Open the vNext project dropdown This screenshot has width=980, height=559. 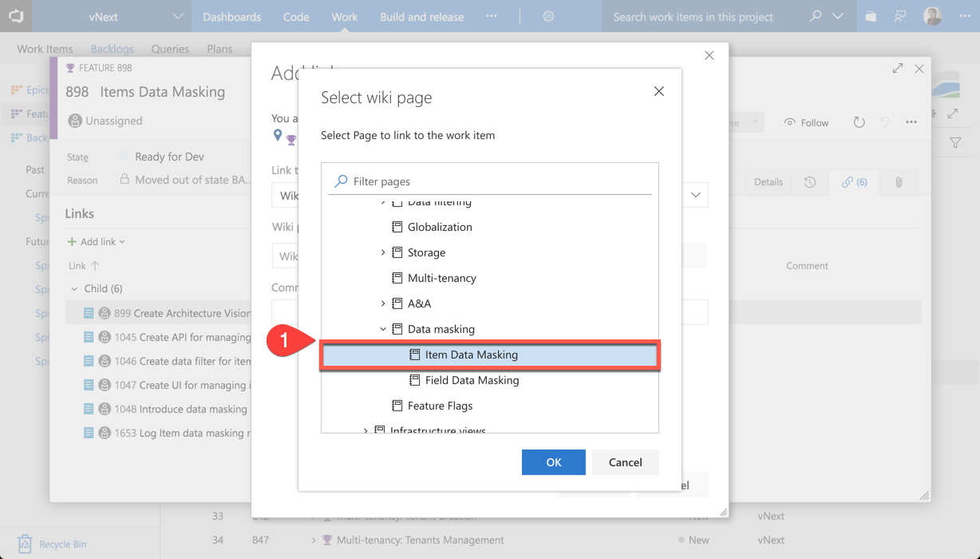point(177,16)
